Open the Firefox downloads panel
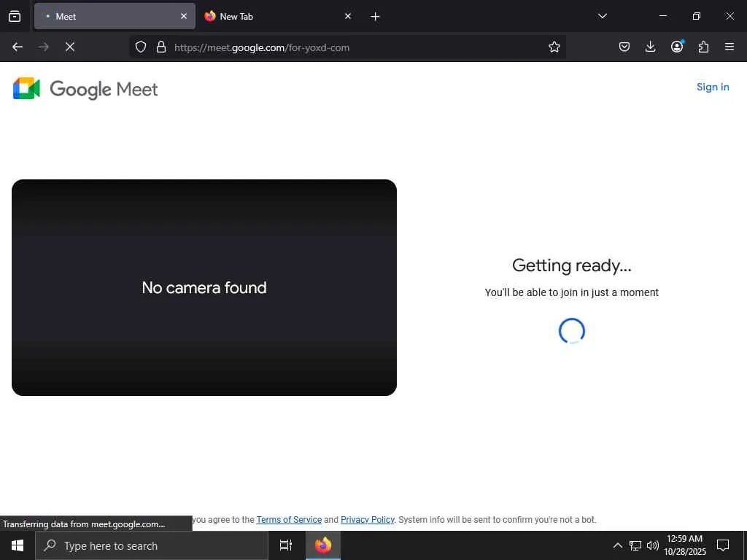Image resolution: width=747 pixels, height=560 pixels. coord(650,47)
